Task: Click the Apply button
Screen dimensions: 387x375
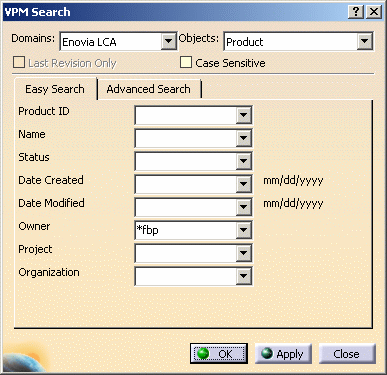Action: [283, 354]
